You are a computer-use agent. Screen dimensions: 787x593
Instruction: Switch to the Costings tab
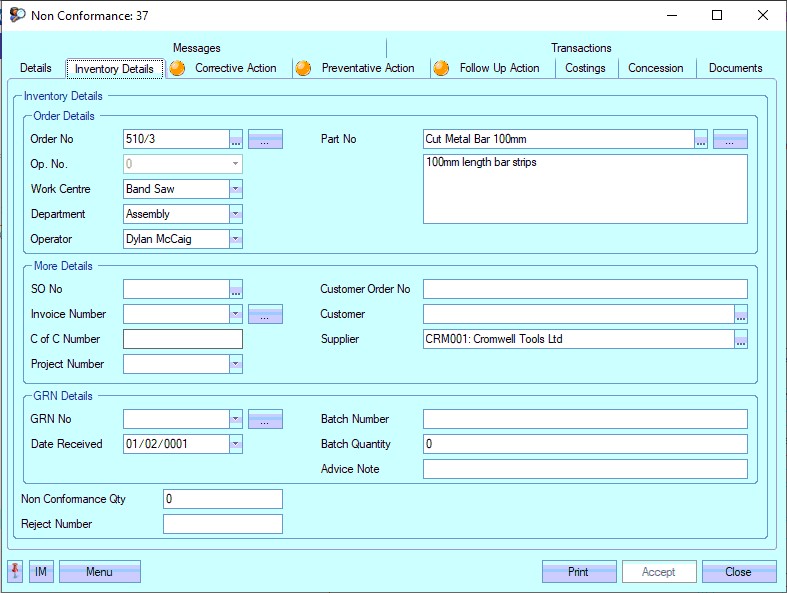pos(585,68)
